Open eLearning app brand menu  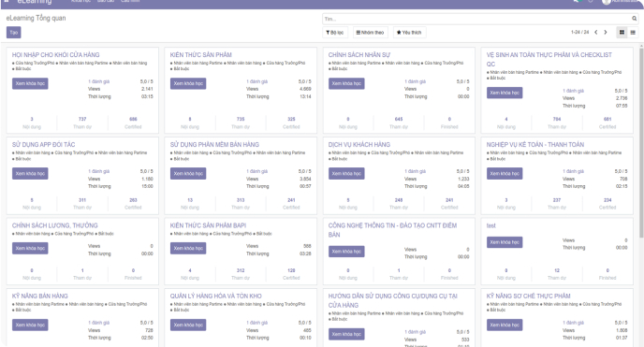click(x=35, y=3)
